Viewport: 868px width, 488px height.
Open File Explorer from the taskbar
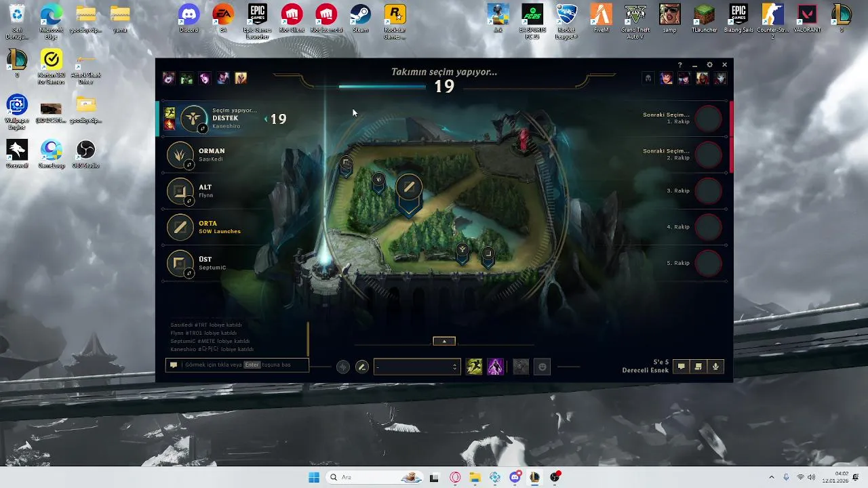[475, 477]
